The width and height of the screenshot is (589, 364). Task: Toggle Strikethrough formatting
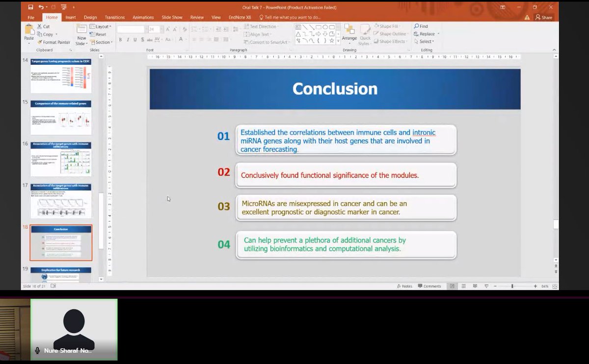point(150,40)
